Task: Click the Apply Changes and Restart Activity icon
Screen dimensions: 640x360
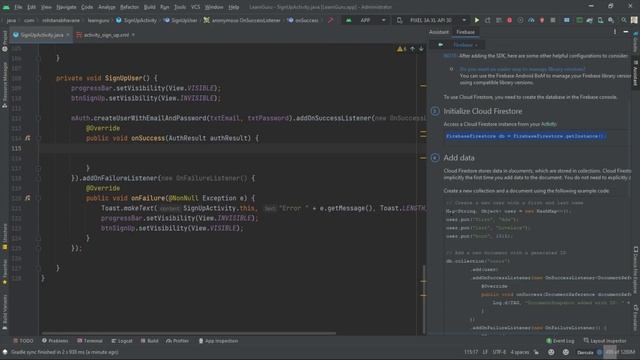Action: (488, 20)
